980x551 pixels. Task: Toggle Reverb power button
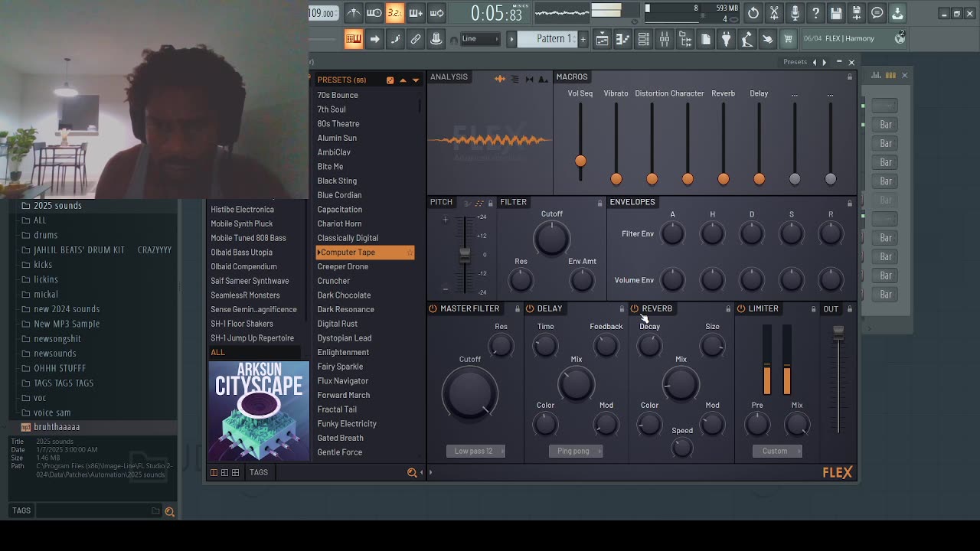(635, 308)
